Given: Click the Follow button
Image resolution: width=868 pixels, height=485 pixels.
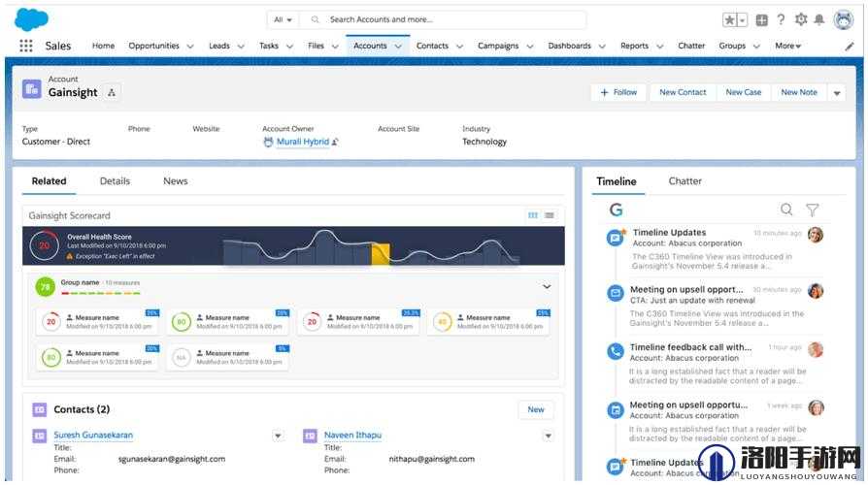Looking at the screenshot, I should pyautogui.click(x=618, y=92).
